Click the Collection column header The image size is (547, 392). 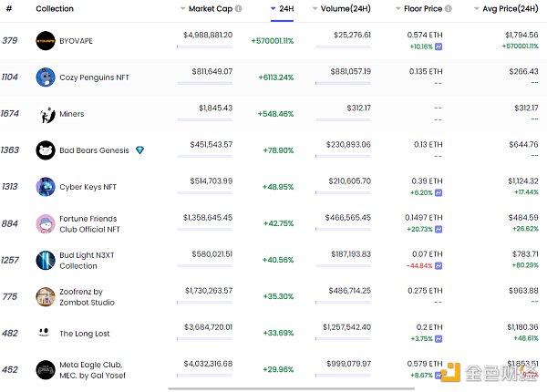55,9
